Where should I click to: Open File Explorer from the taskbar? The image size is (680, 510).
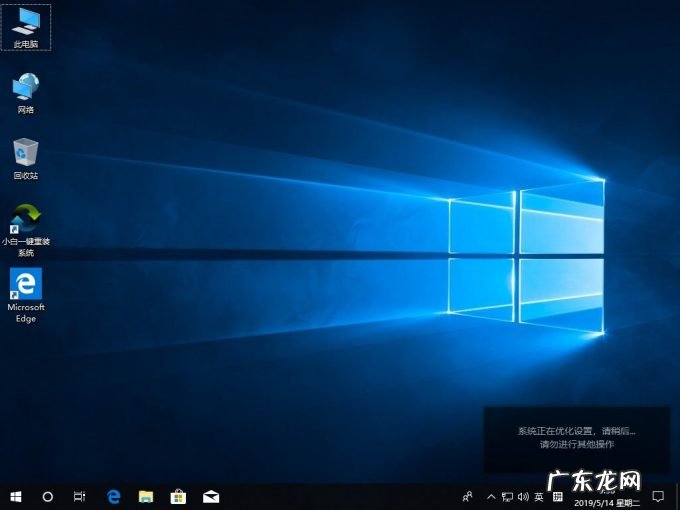click(x=146, y=496)
